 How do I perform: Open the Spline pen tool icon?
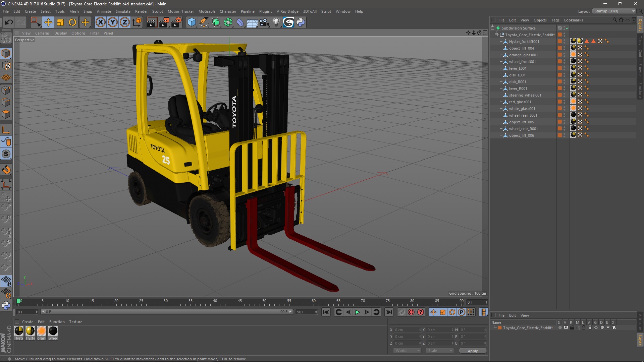(204, 22)
